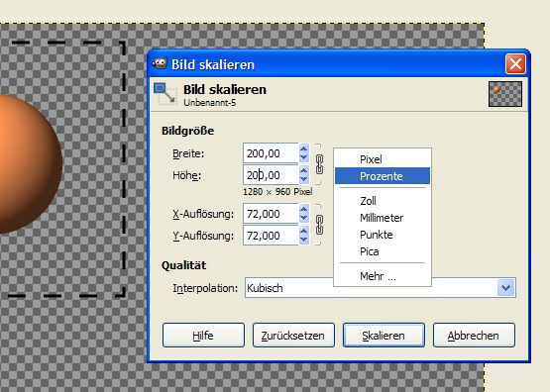550x392 pixels.
Task: Click the Skalieren button
Action: pos(384,336)
